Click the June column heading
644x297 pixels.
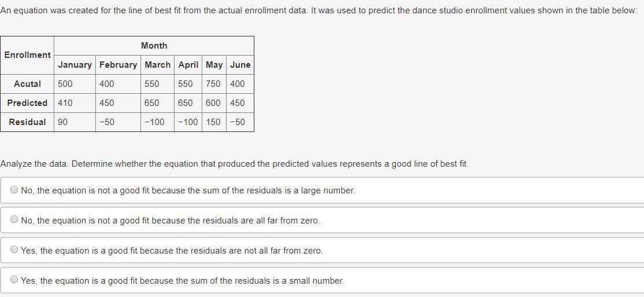pyautogui.click(x=240, y=65)
